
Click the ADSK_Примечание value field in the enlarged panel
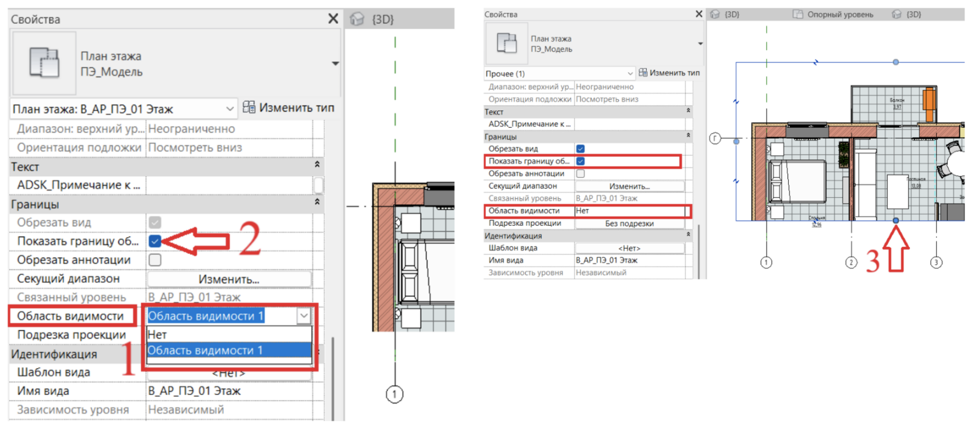pyautogui.click(x=230, y=185)
